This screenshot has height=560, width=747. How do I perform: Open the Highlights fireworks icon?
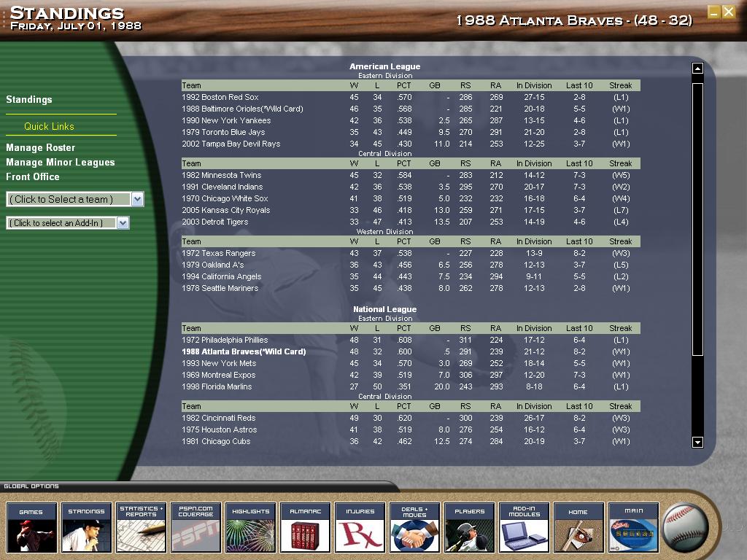251,527
